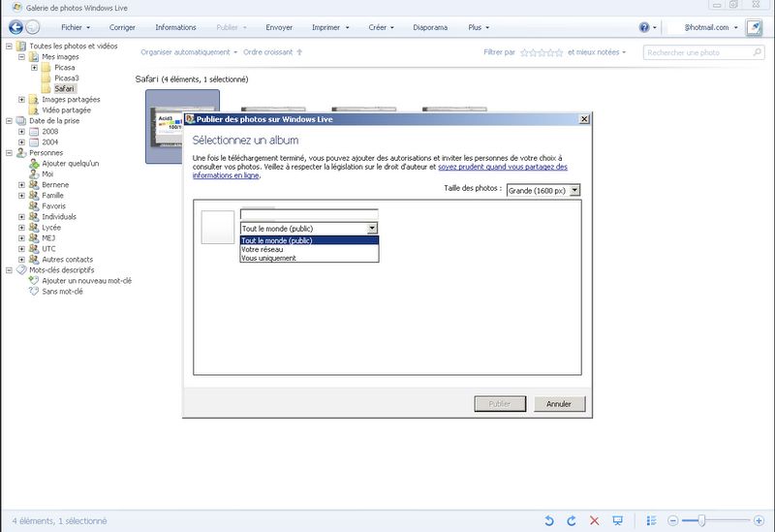This screenshot has width=775, height=532.
Task: Click the blue Back arrow button
Action: pos(15,27)
